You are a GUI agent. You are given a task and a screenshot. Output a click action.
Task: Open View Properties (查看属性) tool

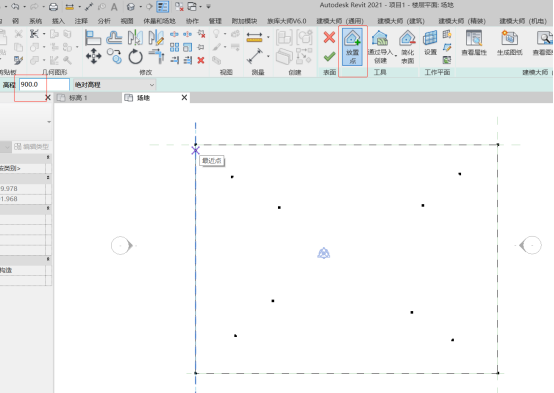(474, 43)
